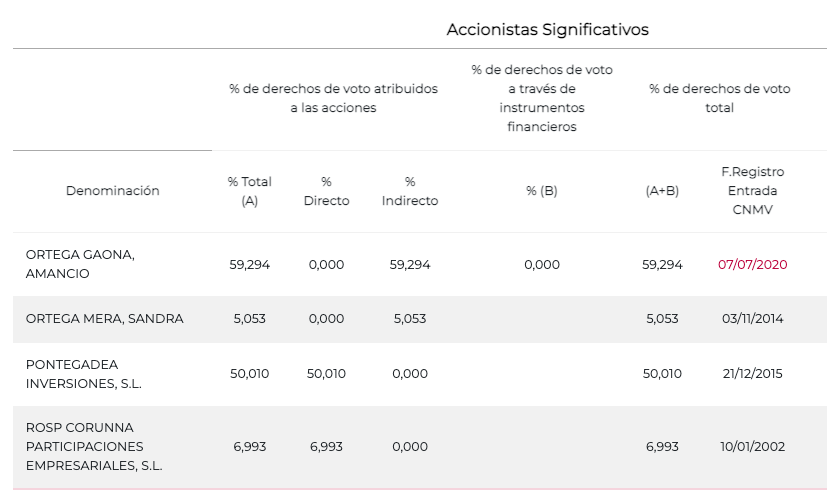The height and width of the screenshot is (491, 827).
Task: Click the Accionistas Significativos table title
Action: click(x=547, y=30)
